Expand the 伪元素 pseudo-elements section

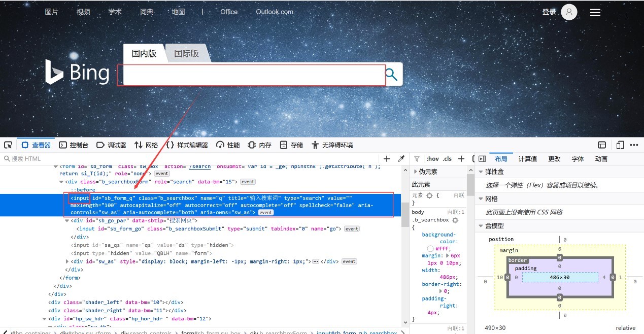(415, 172)
